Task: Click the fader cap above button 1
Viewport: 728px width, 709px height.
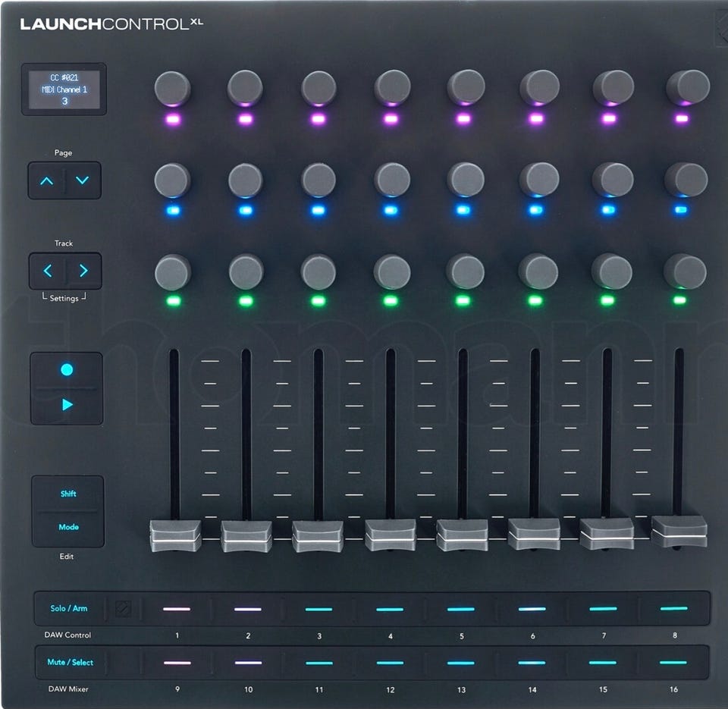Action: (x=175, y=536)
